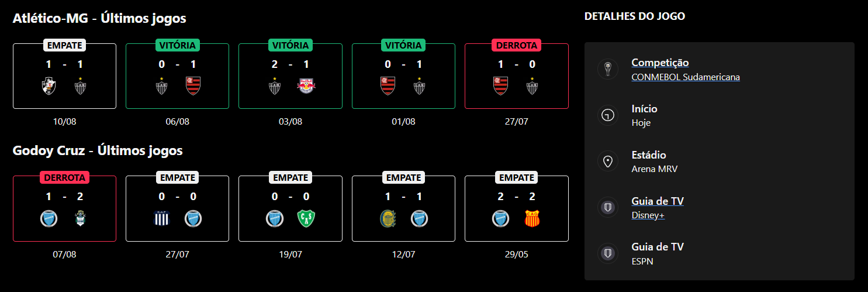The height and width of the screenshot is (292, 868).
Task: Open the Godoy Cruz Derrota card 07/08
Action: point(64,209)
